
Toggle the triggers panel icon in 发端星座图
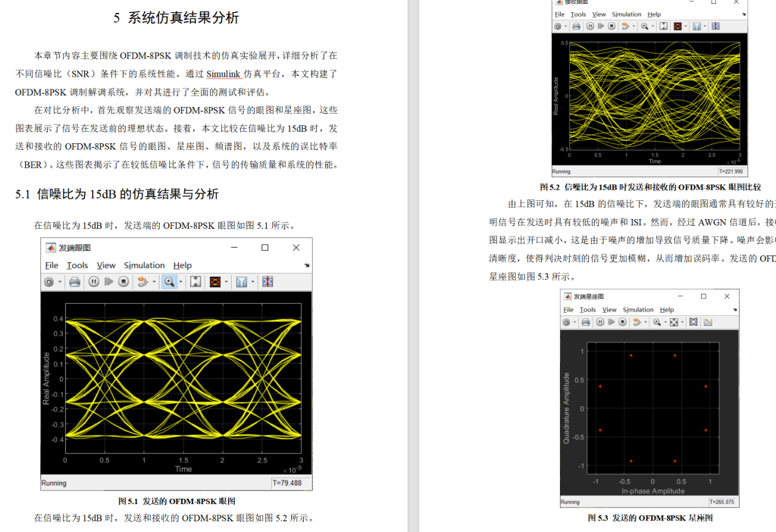[693, 322]
